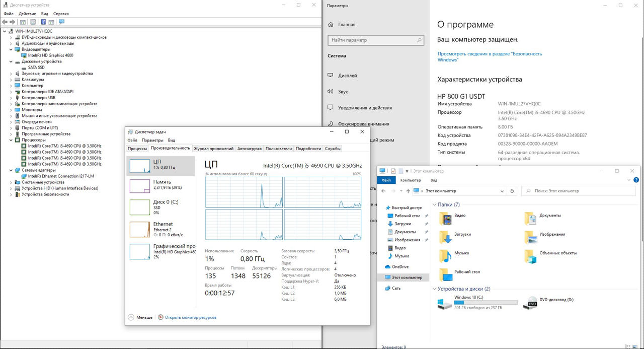
Task: Click the help icon in Device Manager toolbar
Action: (x=43, y=22)
